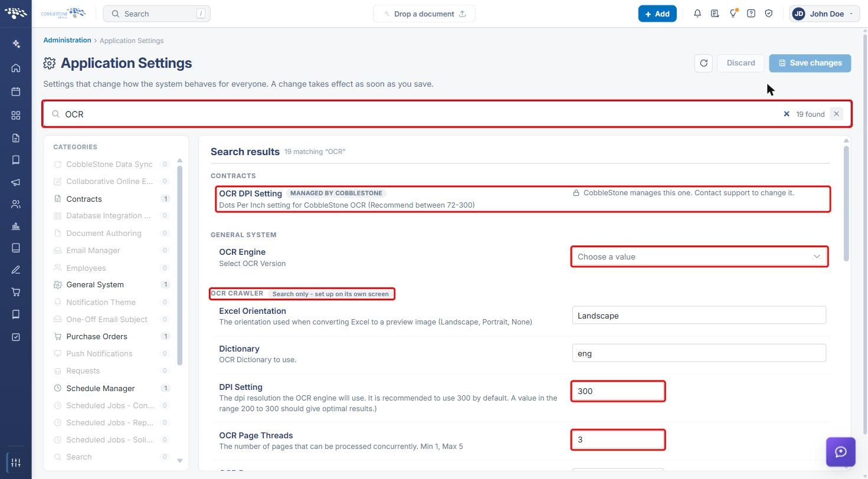
Task: Select the Purchase Orders category
Action: [112, 336]
